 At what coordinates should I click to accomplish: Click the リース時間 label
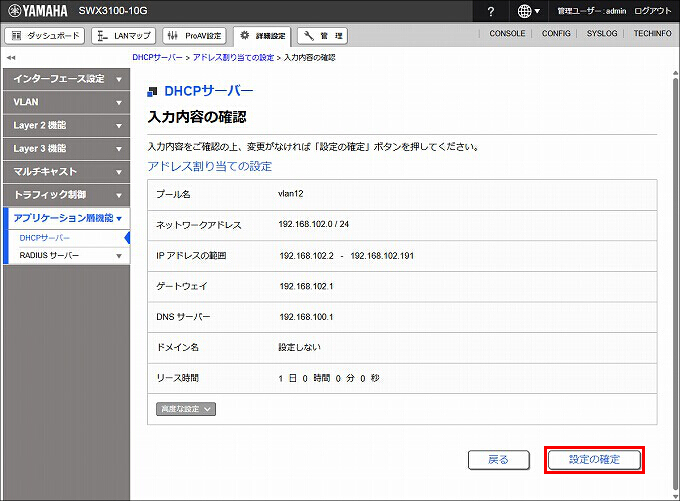coord(177,378)
